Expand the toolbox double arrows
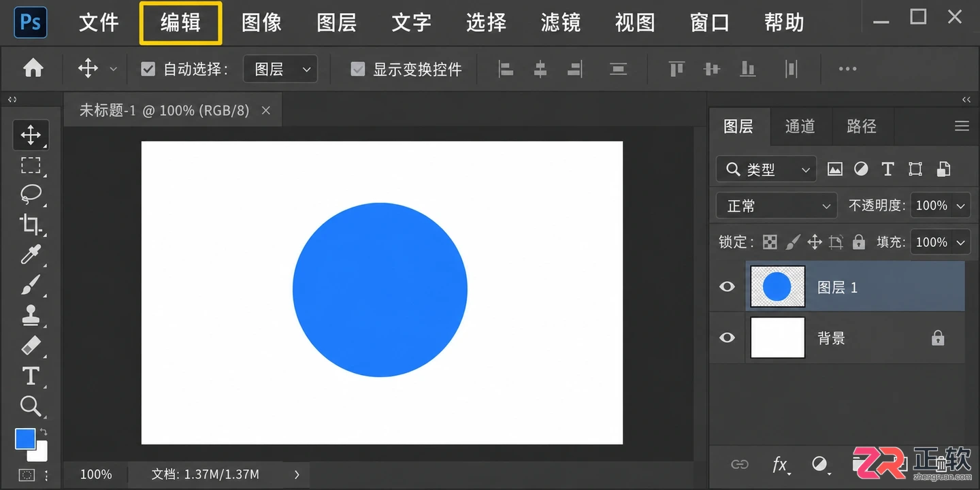The height and width of the screenshot is (490, 980). (x=12, y=99)
